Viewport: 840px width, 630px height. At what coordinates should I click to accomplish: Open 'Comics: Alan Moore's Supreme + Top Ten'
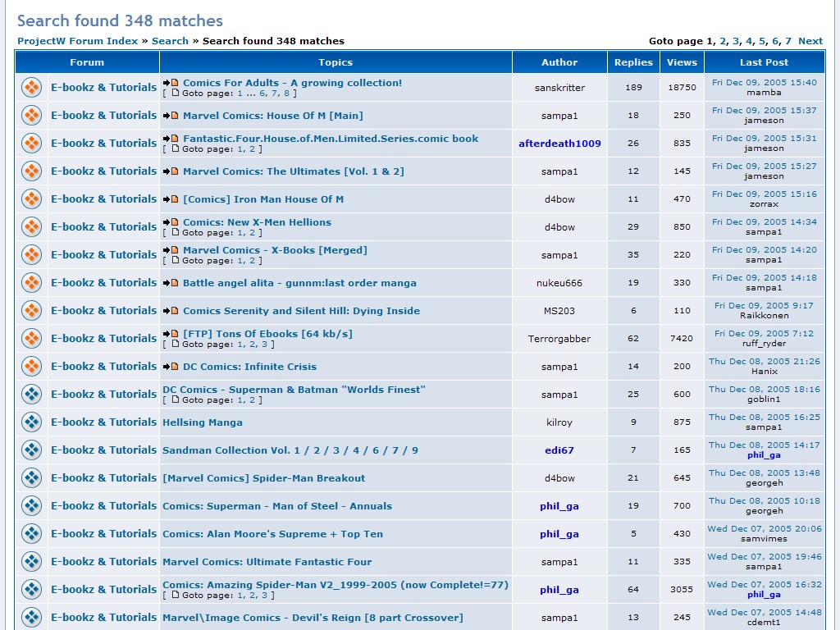[x=272, y=534]
